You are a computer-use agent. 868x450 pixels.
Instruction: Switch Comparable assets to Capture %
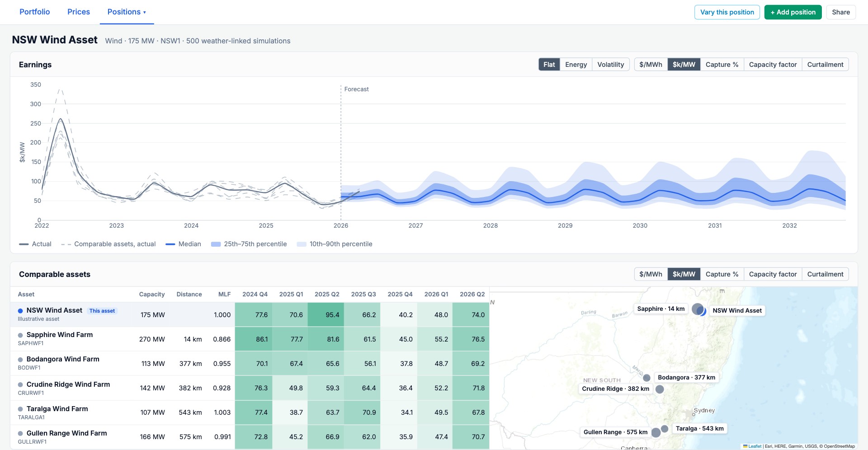[x=722, y=274]
